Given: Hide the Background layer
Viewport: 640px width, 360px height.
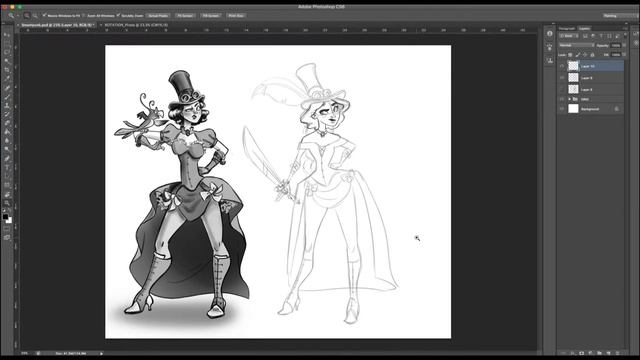Looking at the screenshot, I should pyautogui.click(x=562, y=109).
